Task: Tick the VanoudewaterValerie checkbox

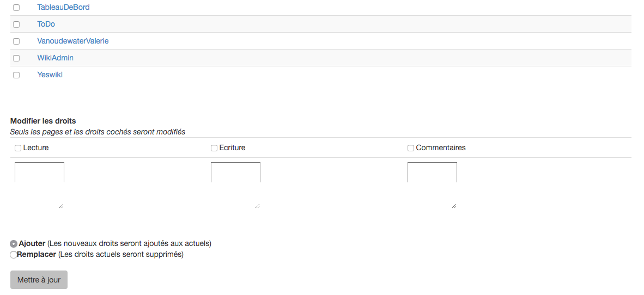Action: click(x=16, y=41)
